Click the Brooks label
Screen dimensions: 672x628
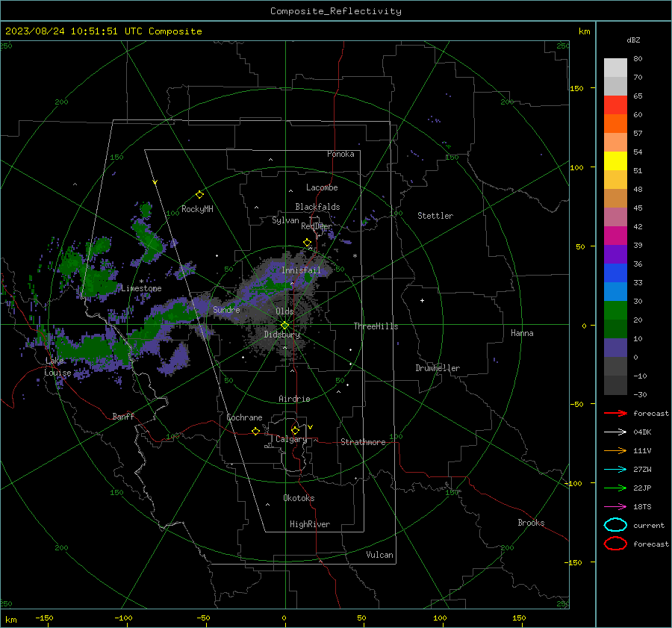point(531,523)
